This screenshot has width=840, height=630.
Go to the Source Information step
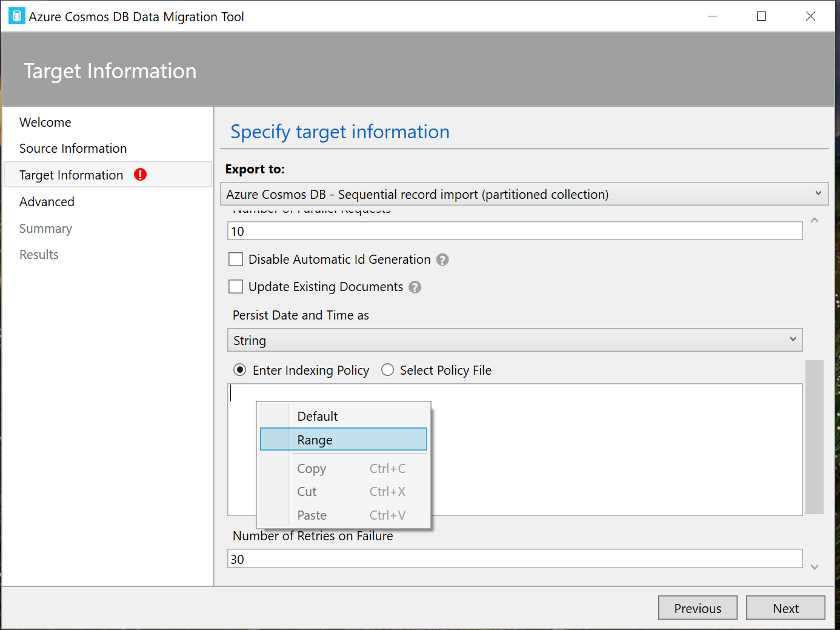coord(73,149)
